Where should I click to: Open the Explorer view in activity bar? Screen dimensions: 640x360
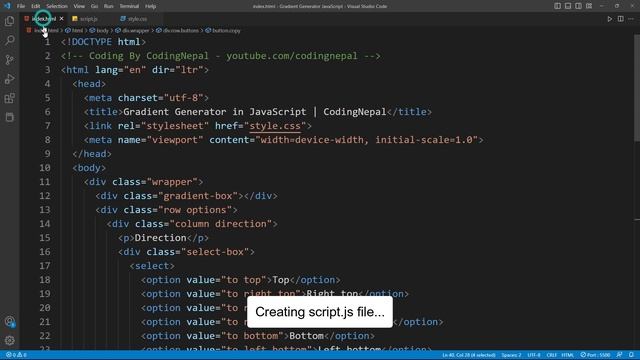point(9,21)
